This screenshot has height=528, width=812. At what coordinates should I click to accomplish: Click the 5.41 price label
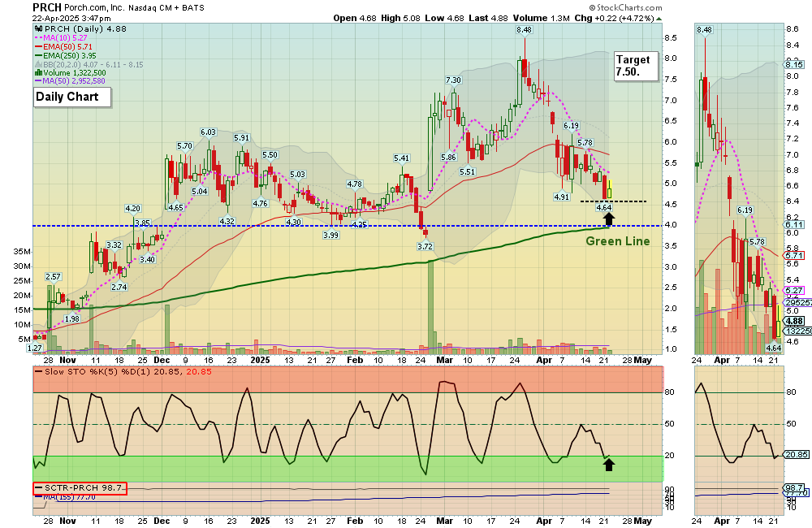401,158
